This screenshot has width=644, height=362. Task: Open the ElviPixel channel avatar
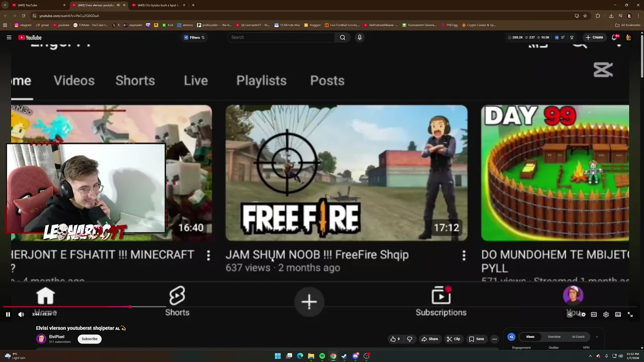41,339
